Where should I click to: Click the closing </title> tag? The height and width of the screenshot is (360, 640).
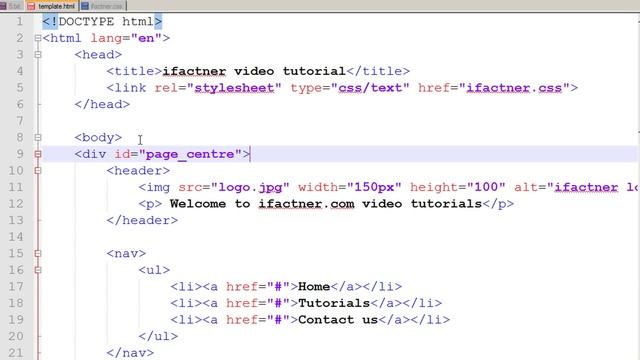tap(378, 71)
